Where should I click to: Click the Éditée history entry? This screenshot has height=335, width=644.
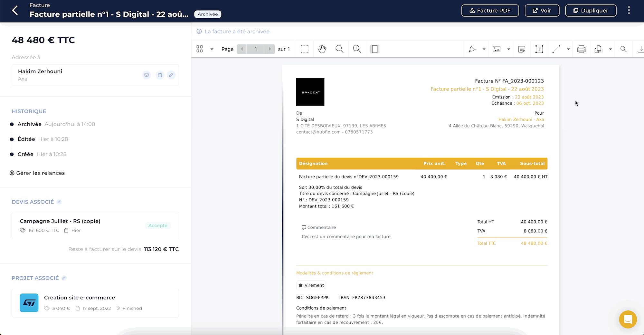click(39, 139)
